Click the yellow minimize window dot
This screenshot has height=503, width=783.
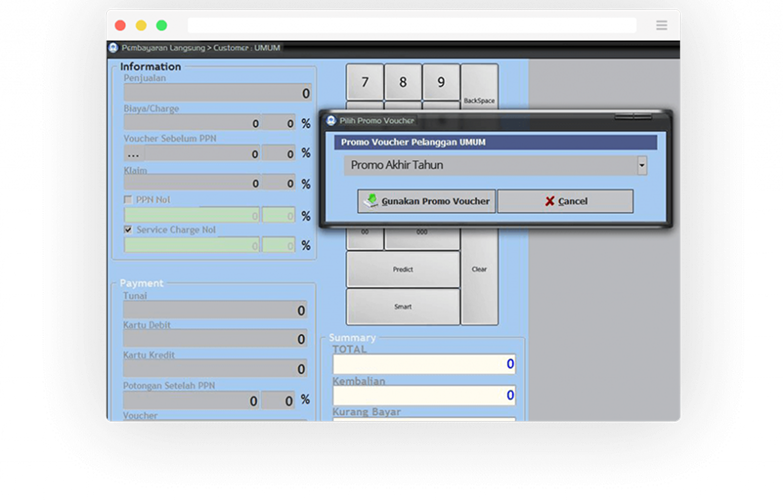point(141,25)
